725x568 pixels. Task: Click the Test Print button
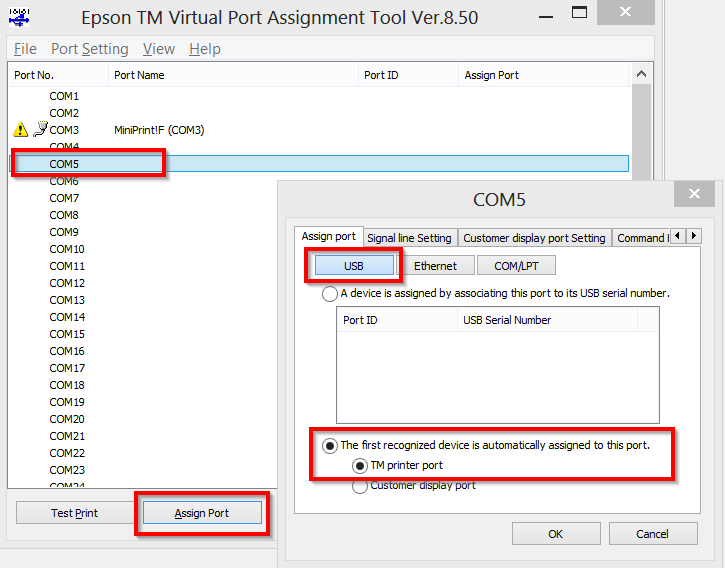click(x=74, y=513)
